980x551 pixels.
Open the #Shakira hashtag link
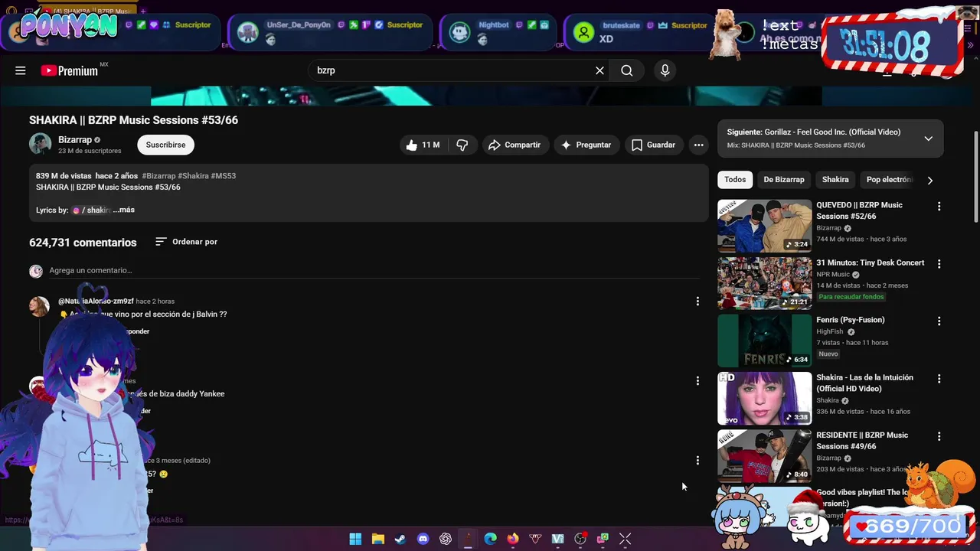click(194, 176)
